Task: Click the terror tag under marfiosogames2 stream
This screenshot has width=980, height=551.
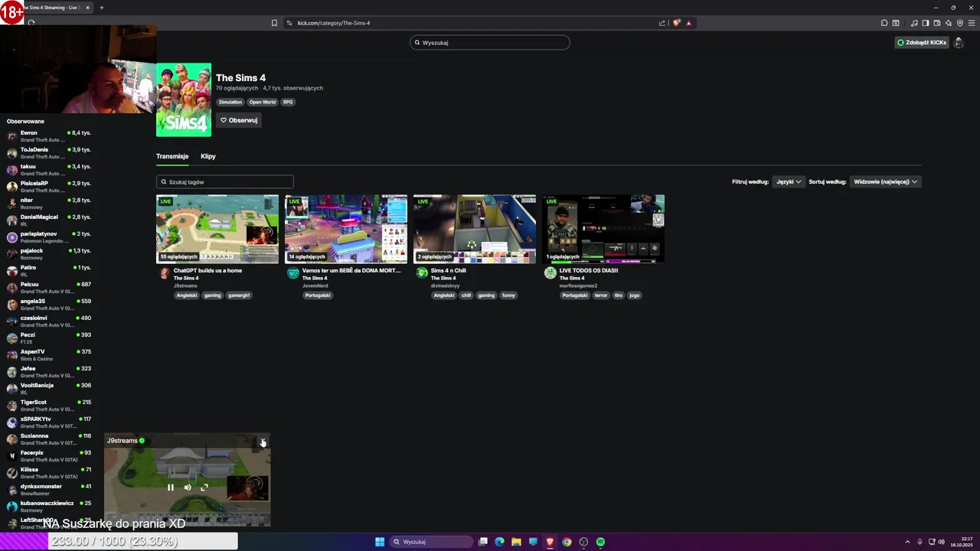Action: [x=600, y=295]
